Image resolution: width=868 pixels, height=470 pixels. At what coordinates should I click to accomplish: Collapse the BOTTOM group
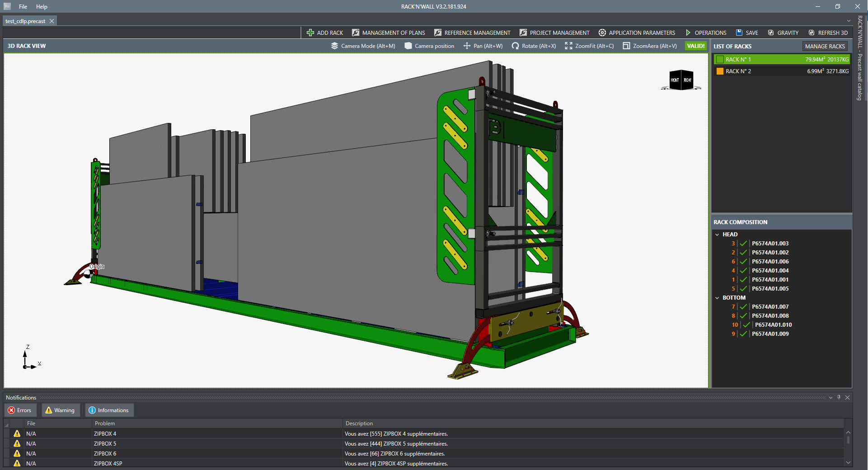pos(717,298)
